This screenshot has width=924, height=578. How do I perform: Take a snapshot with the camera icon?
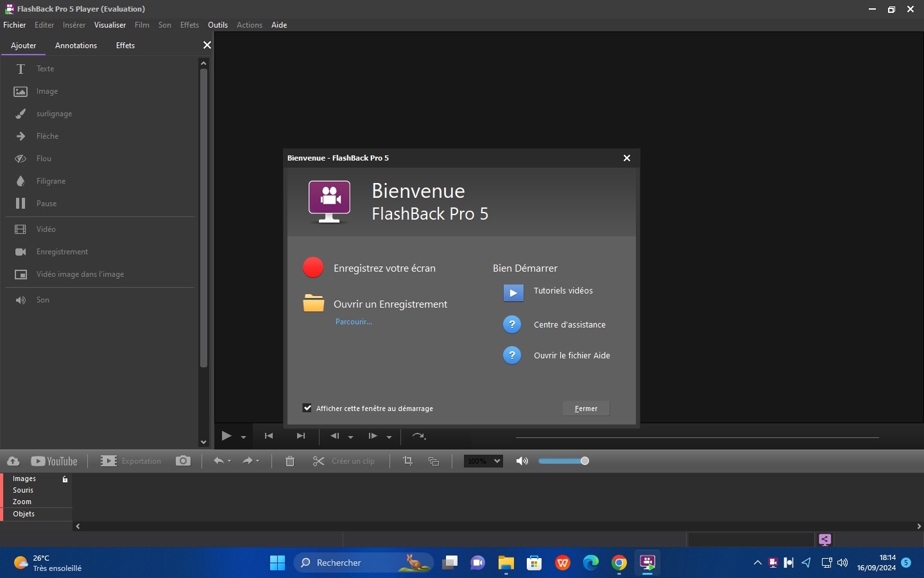pos(183,461)
